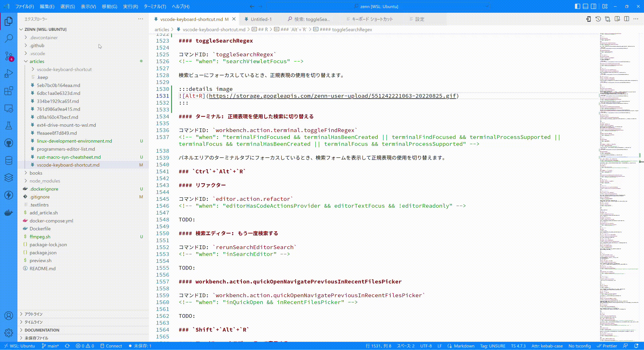Click the feedback icon in status bar

click(x=625, y=346)
